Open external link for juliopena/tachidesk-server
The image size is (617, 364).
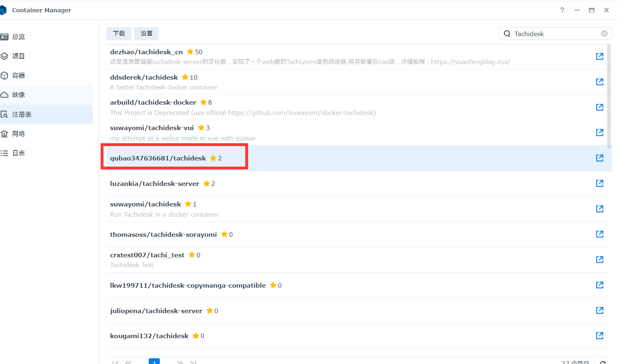pos(600,311)
